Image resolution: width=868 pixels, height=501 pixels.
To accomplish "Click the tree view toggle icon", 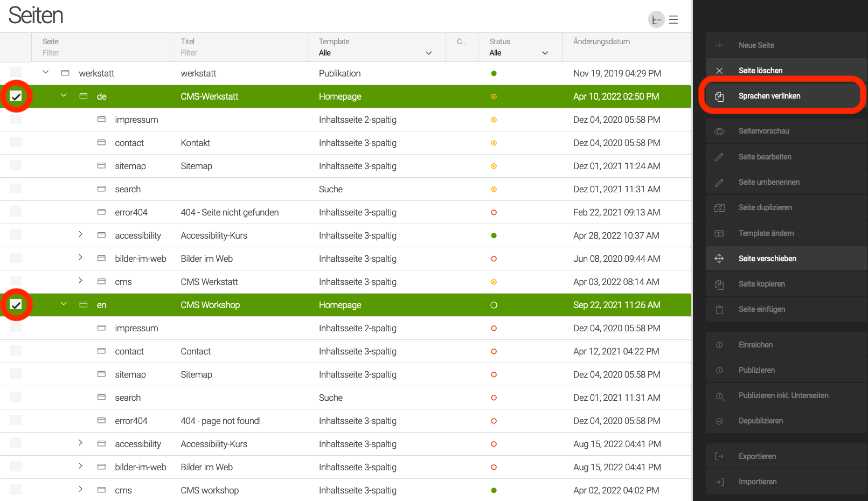I will point(656,20).
